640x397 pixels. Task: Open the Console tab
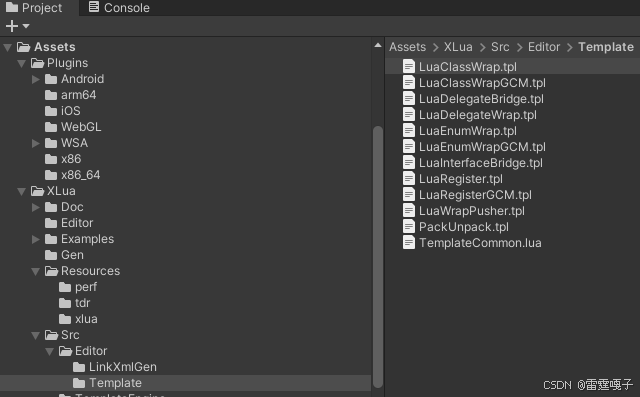pos(119,8)
